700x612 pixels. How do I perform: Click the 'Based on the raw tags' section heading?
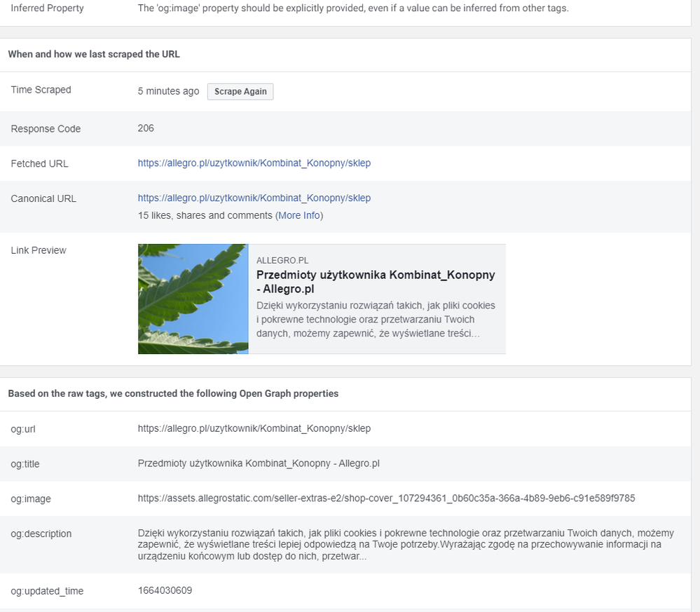(x=173, y=393)
